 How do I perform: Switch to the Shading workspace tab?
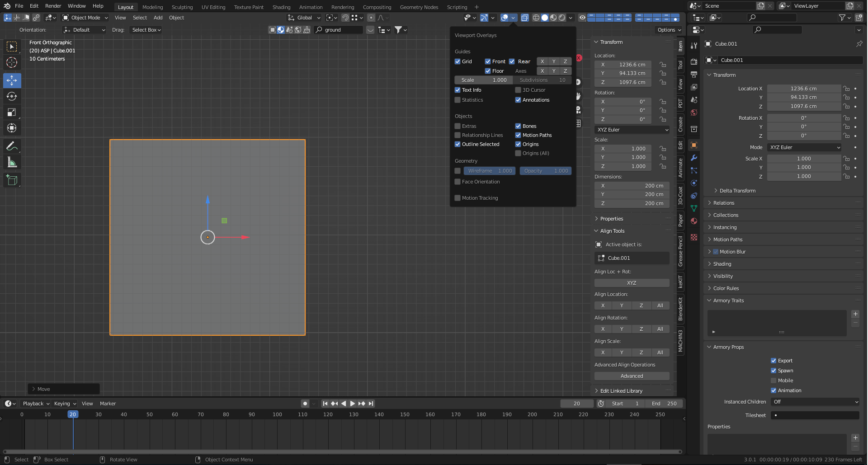pos(281,7)
